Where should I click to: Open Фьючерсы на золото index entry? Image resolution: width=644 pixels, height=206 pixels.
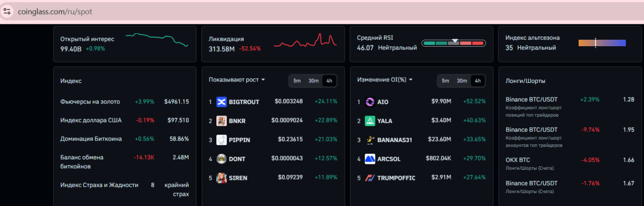click(x=125, y=101)
